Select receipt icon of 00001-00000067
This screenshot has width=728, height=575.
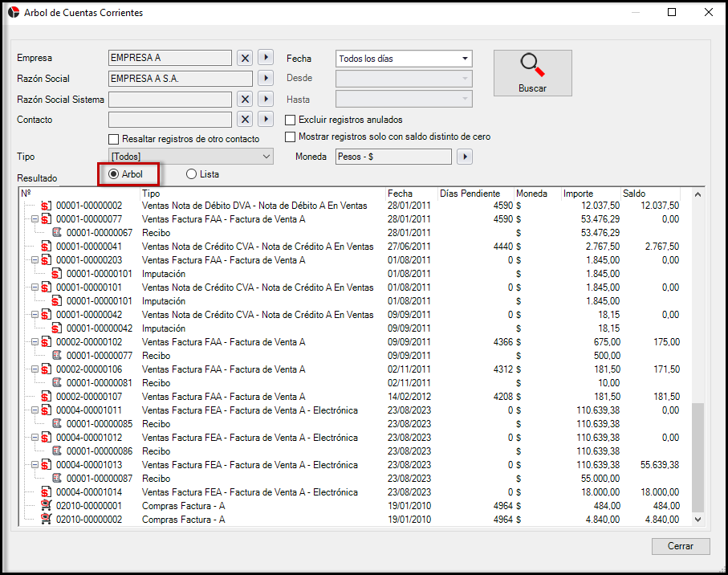(x=57, y=233)
